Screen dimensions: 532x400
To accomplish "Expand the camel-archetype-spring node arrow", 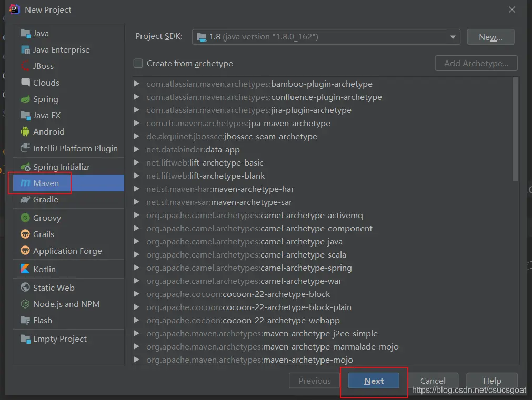I will point(137,268).
